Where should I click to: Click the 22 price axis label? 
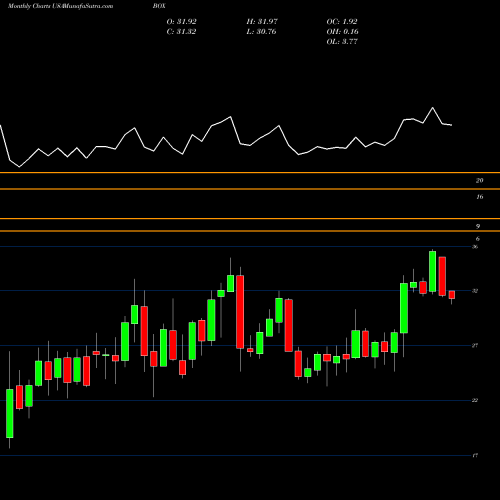click(x=475, y=400)
